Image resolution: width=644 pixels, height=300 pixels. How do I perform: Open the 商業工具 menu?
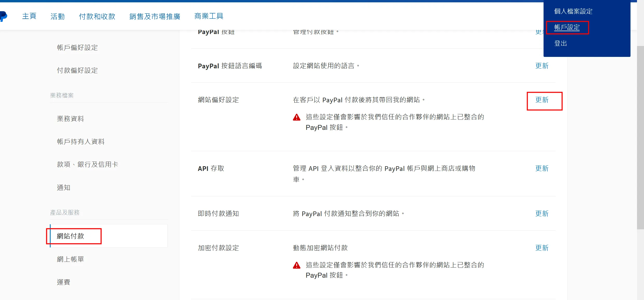(209, 16)
